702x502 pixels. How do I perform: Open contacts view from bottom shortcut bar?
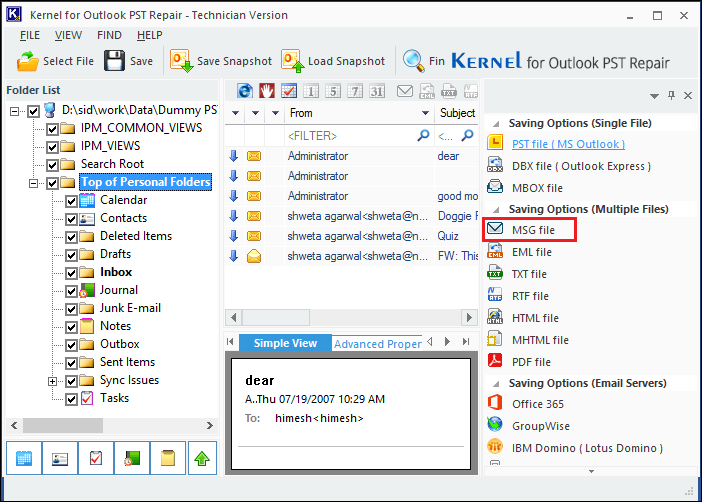click(60, 458)
